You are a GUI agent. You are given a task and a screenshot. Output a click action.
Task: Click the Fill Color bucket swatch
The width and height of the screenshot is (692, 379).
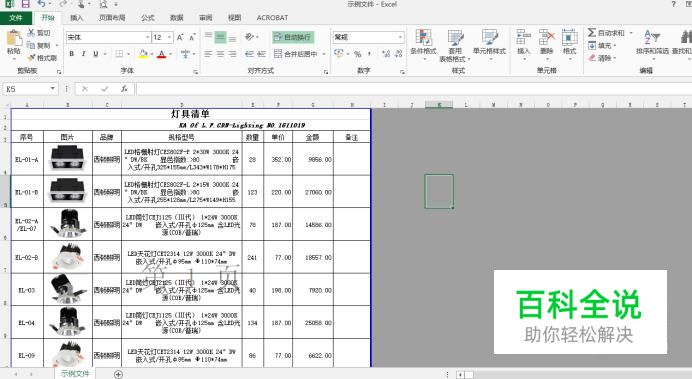tap(143, 54)
